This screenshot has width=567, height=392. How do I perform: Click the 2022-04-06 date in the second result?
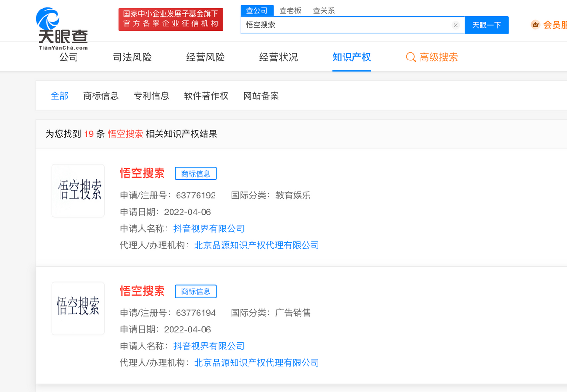tap(188, 330)
